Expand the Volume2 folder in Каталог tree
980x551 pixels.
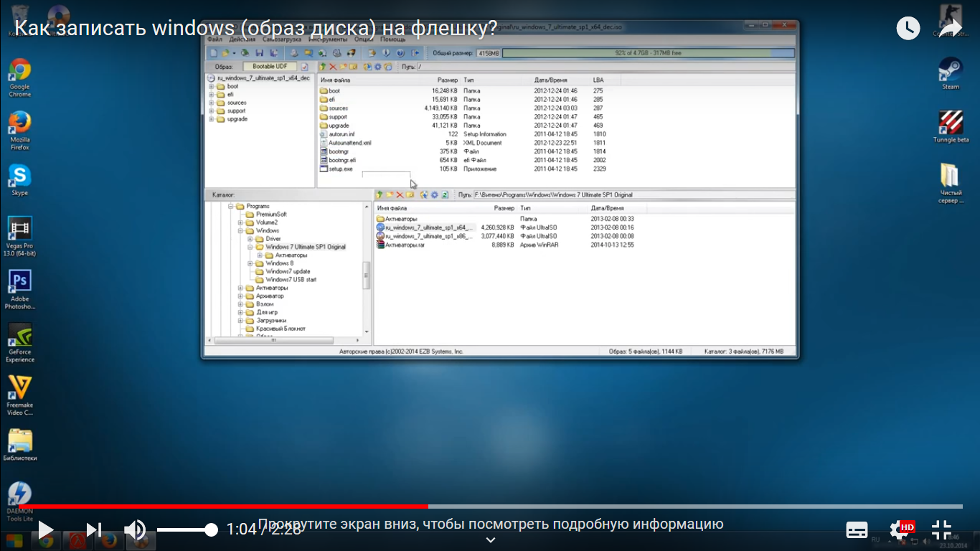pos(240,222)
